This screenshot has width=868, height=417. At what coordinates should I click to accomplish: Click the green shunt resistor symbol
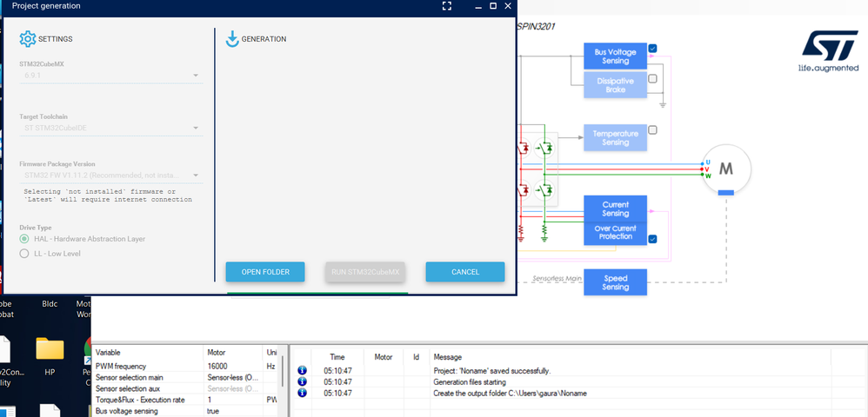544,230
